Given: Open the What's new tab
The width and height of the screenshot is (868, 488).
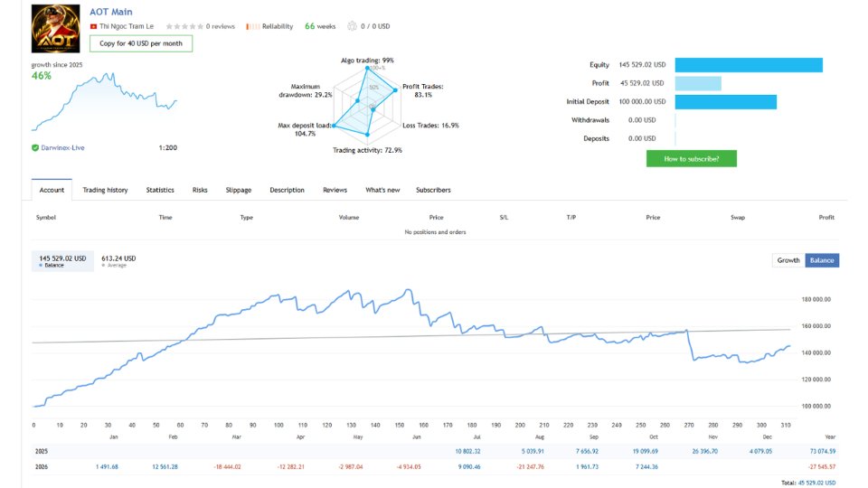Looking at the screenshot, I should (x=382, y=190).
